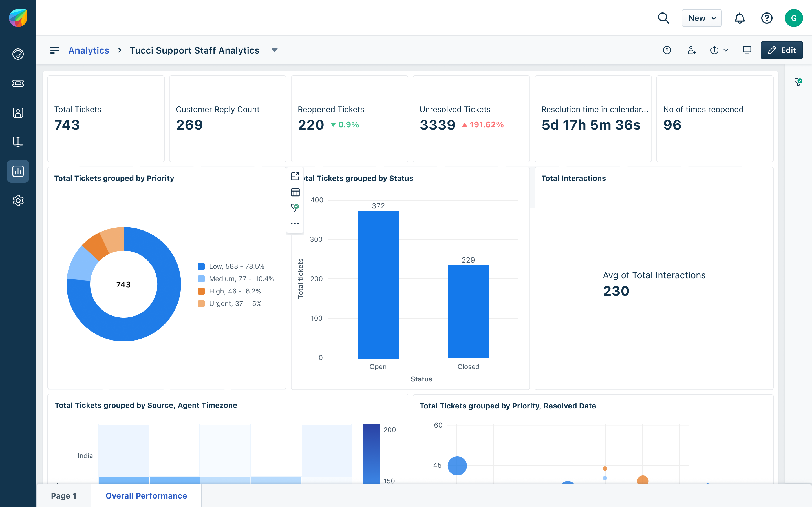
Task: Click the search magnifier icon
Action: pos(663,18)
